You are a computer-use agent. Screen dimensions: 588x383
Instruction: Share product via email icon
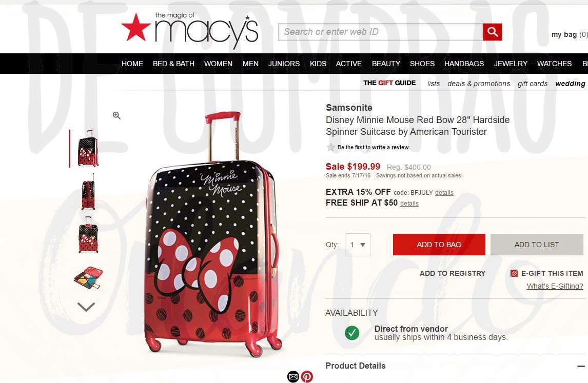tap(293, 376)
